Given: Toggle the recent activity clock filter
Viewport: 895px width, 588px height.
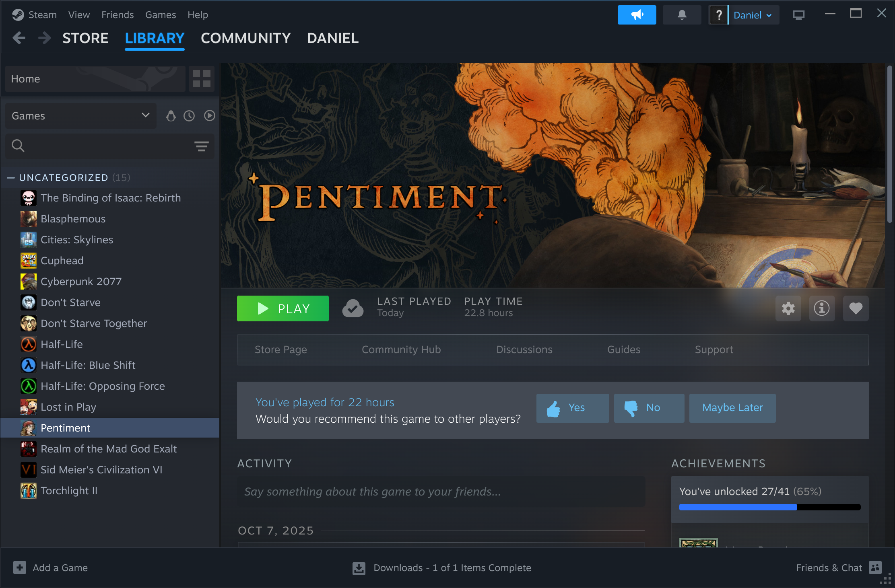Looking at the screenshot, I should coord(189,116).
